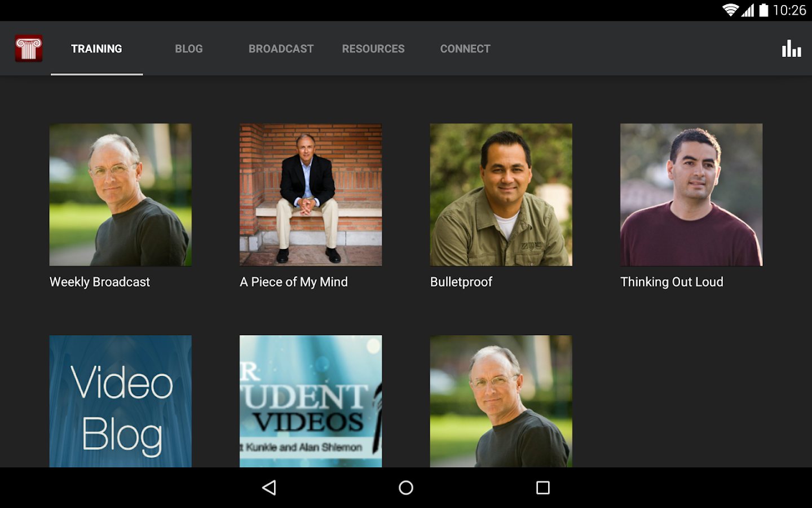This screenshot has width=812, height=508.
Task: Select the TRAINING tab
Action: click(96, 49)
